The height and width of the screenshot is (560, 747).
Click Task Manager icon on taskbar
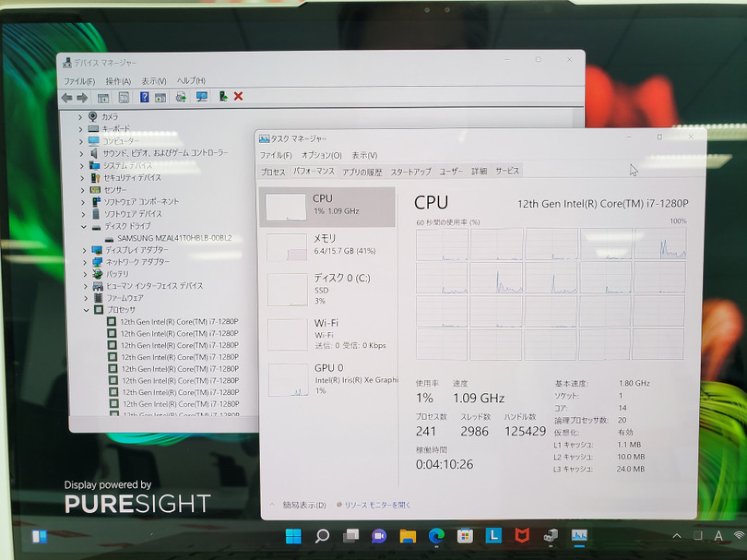pyautogui.click(x=579, y=536)
